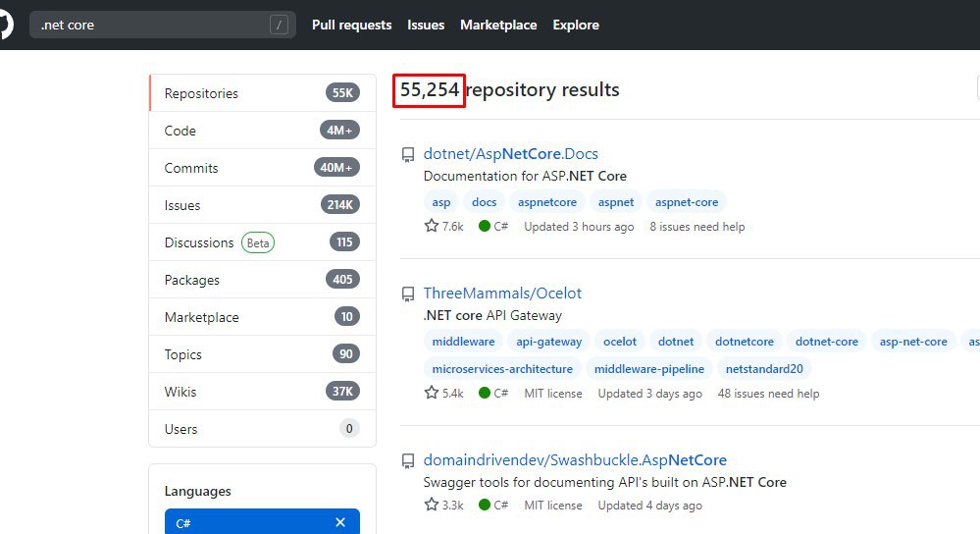Remove the C# language filter with X
Screen dimensions: 980x534
tap(340, 522)
